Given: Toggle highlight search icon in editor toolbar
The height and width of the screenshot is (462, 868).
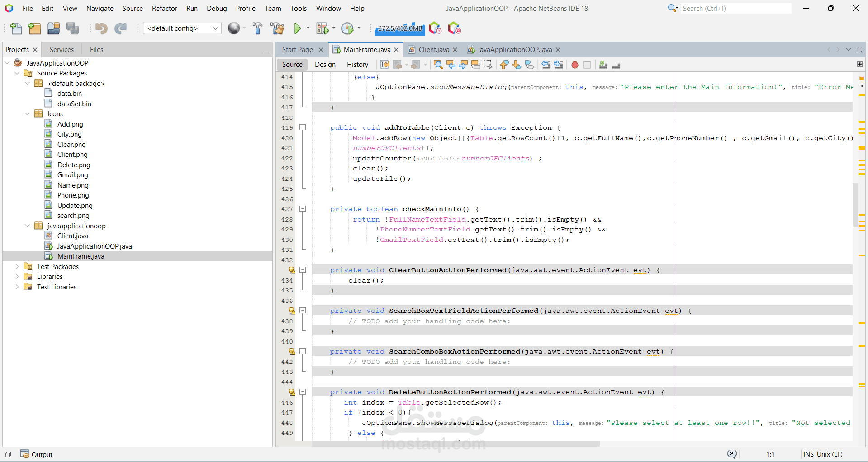Looking at the screenshot, I should [475, 65].
